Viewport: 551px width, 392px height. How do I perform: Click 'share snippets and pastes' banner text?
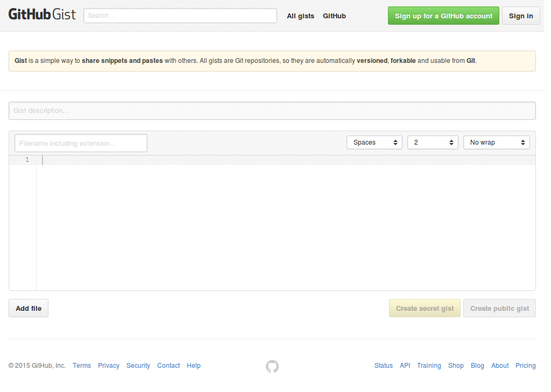[x=122, y=60]
